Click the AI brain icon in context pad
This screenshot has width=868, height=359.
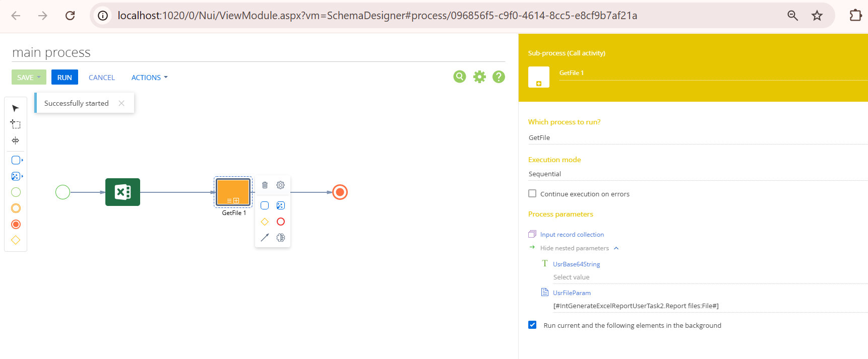pyautogui.click(x=281, y=238)
